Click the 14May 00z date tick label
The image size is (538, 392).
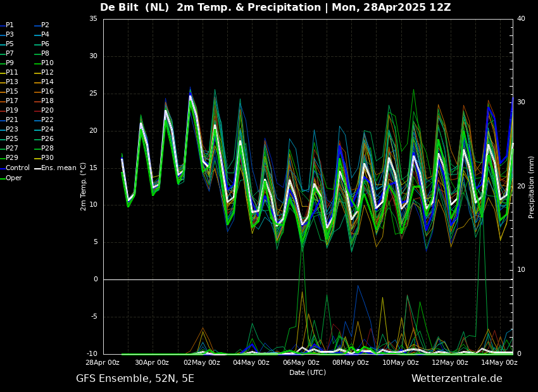pyautogui.click(x=499, y=363)
